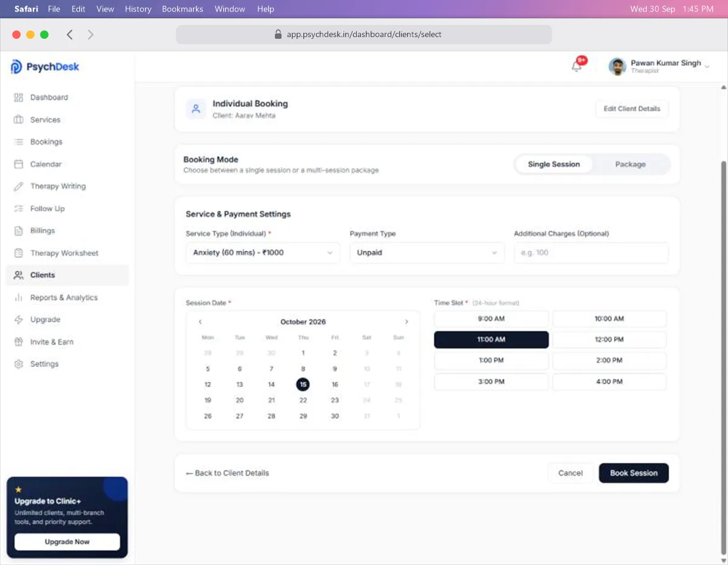Image resolution: width=728 pixels, height=565 pixels.
Task: Select October 16 in the calendar
Action: 335,384
